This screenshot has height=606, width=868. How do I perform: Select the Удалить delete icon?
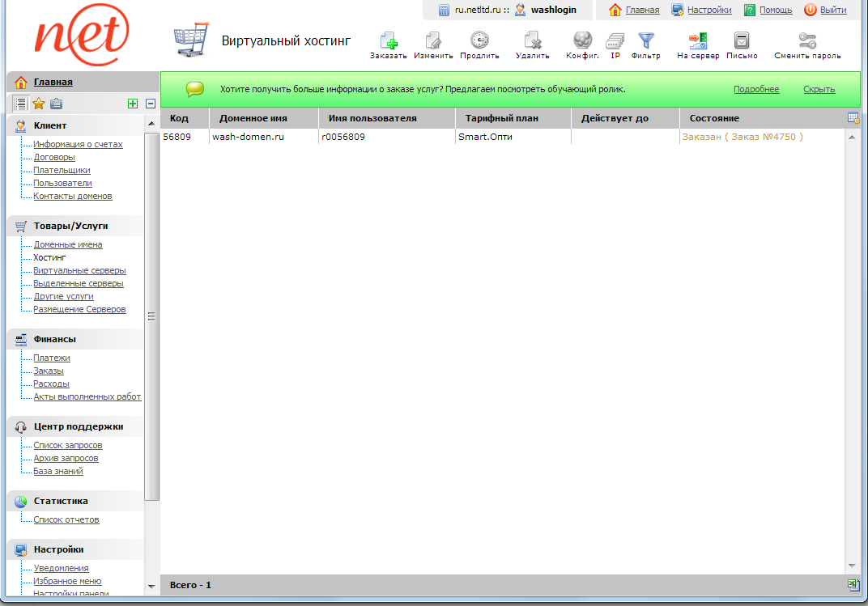coord(531,40)
